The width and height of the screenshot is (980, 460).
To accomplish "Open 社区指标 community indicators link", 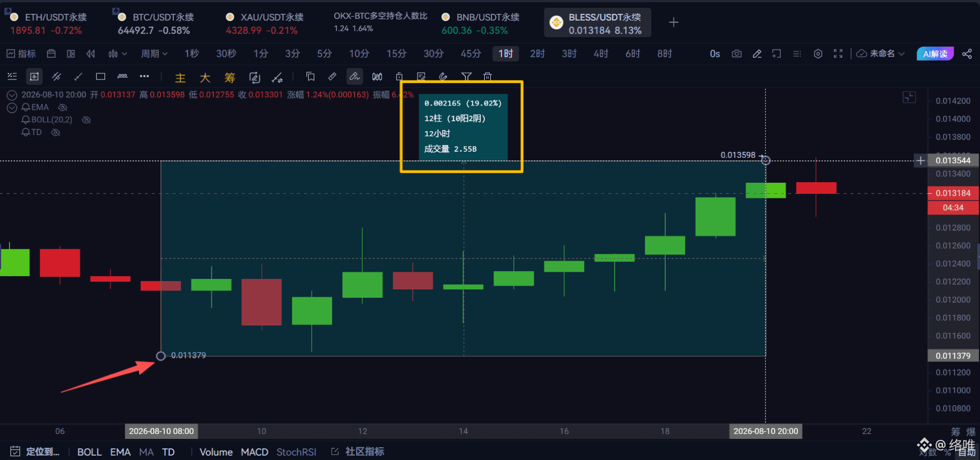I will pyautogui.click(x=358, y=452).
